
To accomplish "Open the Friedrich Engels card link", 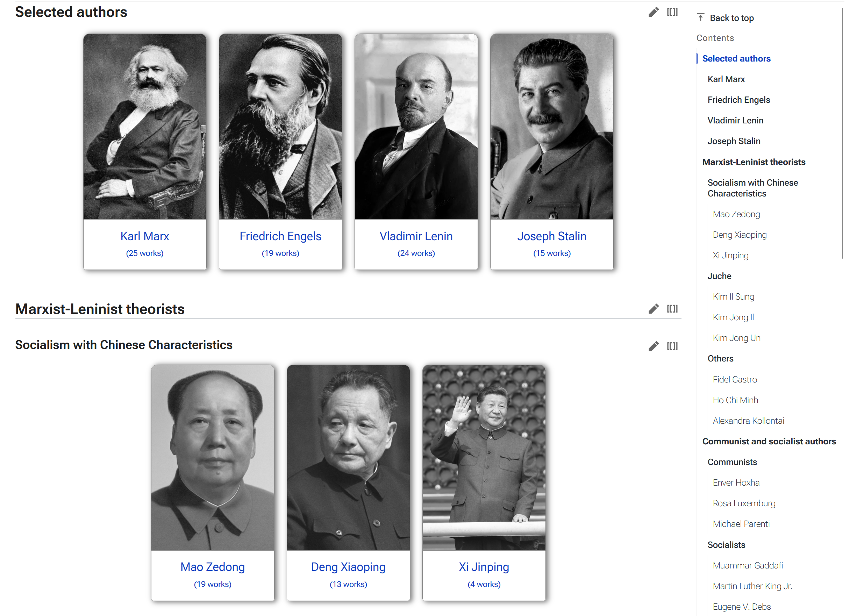I will coord(280,236).
